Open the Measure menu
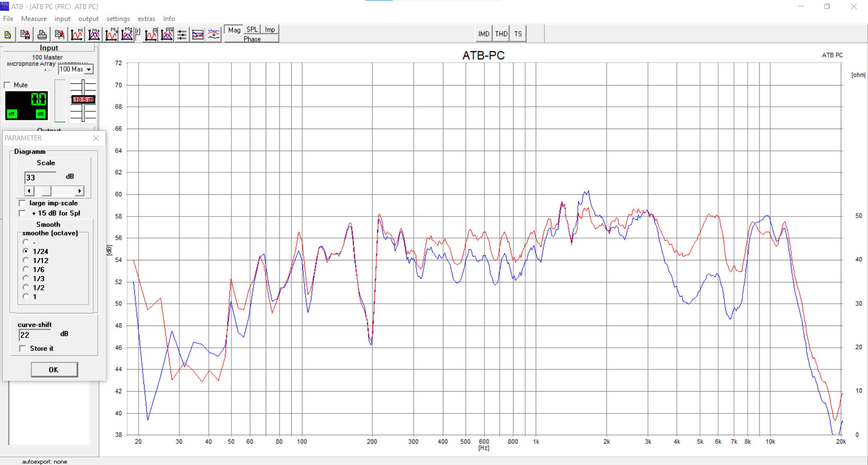 (x=34, y=19)
